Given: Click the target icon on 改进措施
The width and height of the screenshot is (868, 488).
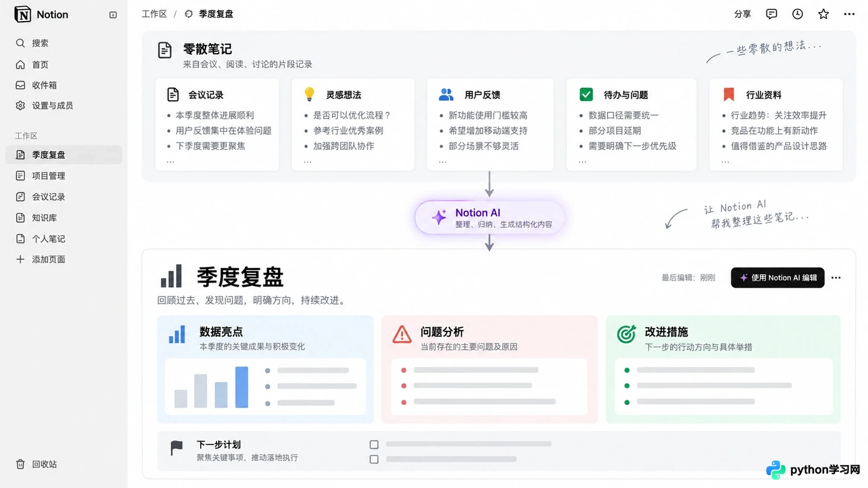Looking at the screenshot, I should coord(626,334).
